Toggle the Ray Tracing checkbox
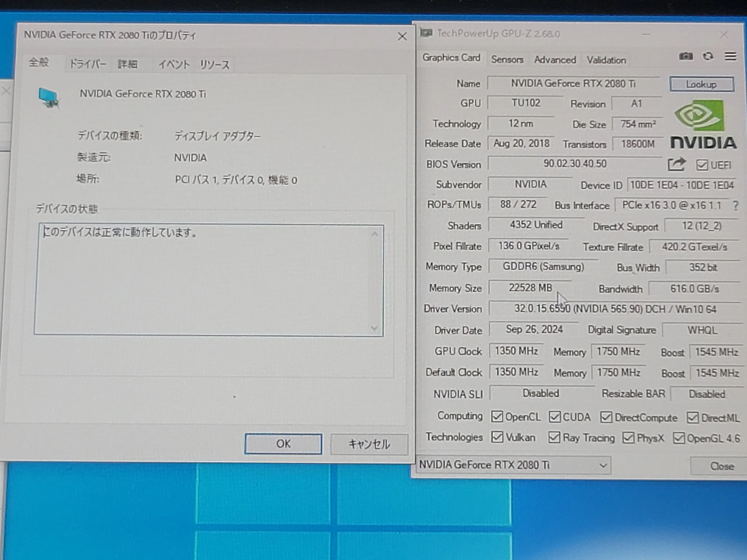 point(554,437)
